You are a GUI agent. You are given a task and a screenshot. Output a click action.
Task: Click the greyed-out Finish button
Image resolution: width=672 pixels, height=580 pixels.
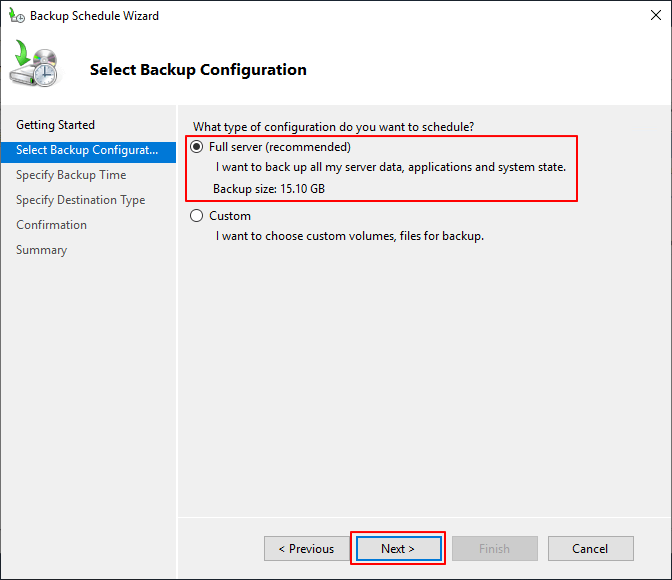point(494,548)
